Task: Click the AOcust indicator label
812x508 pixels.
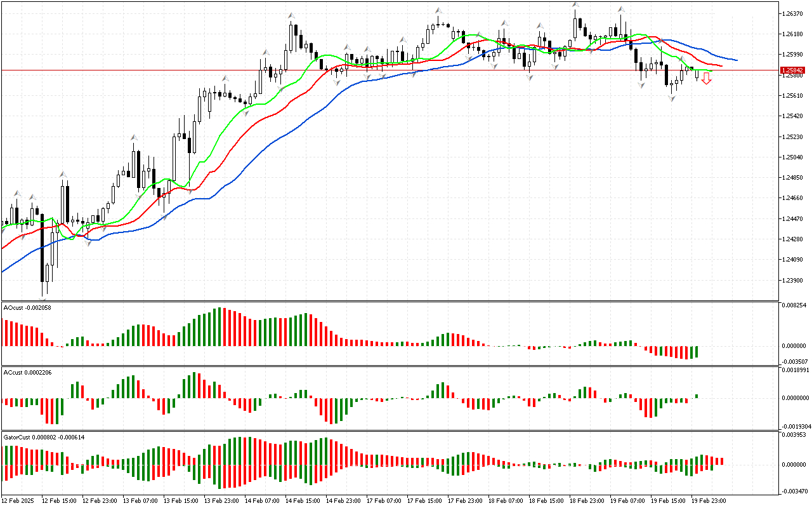Action: click(x=27, y=307)
